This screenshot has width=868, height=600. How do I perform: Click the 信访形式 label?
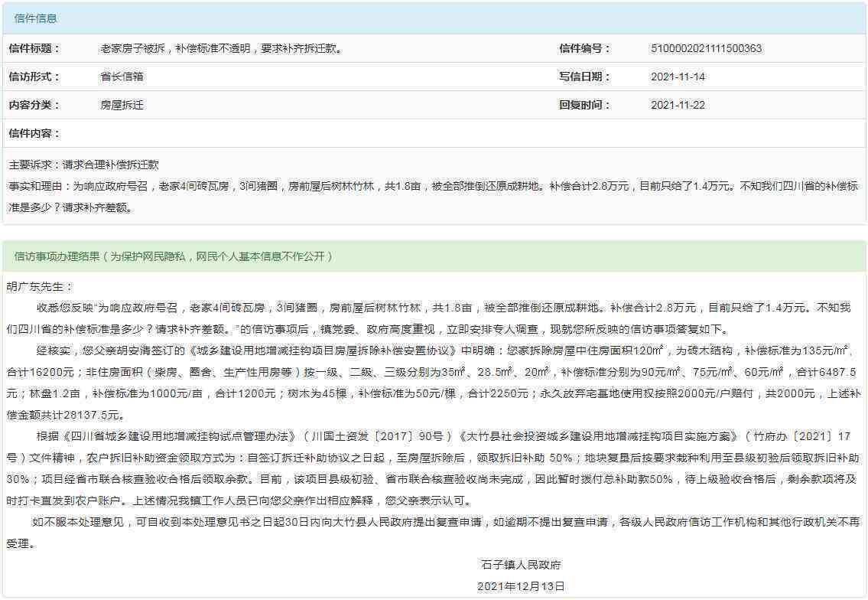(34, 77)
